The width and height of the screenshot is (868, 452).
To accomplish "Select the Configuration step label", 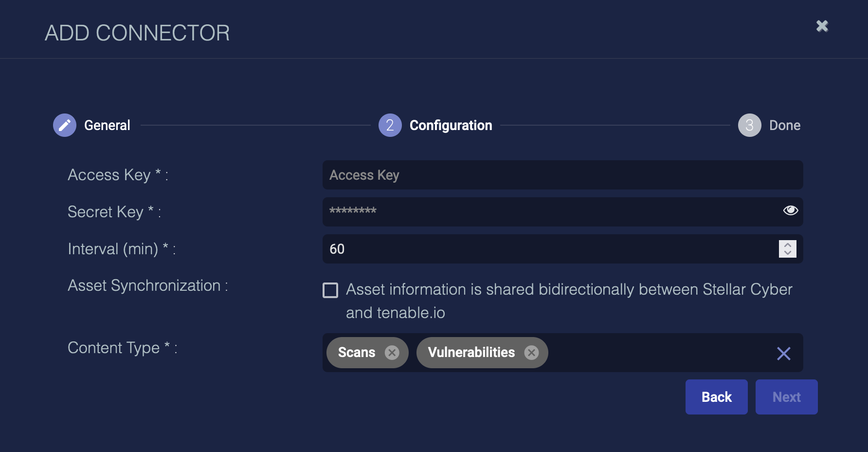I will click(451, 125).
